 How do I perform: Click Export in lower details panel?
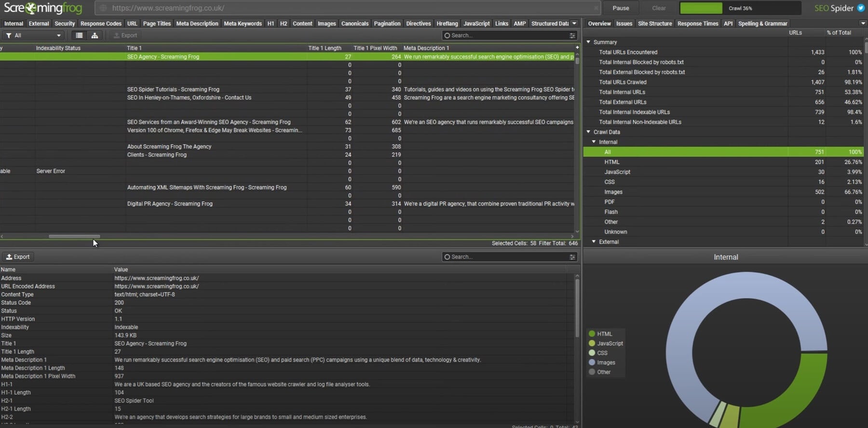point(18,257)
